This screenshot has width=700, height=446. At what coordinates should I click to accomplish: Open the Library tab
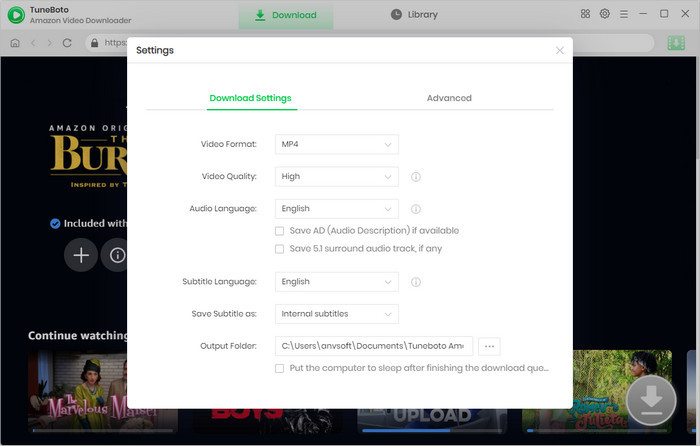pyautogui.click(x=414, y=15)
